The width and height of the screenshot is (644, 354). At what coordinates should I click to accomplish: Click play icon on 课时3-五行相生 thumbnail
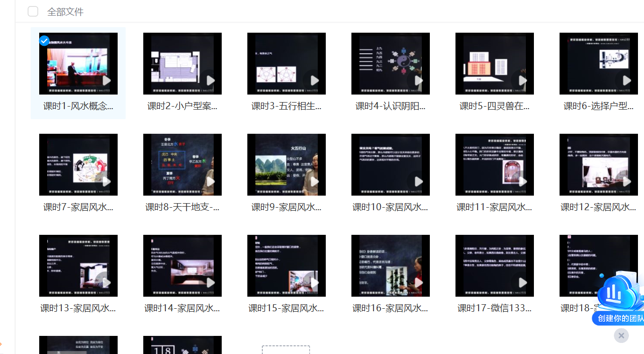315,80
